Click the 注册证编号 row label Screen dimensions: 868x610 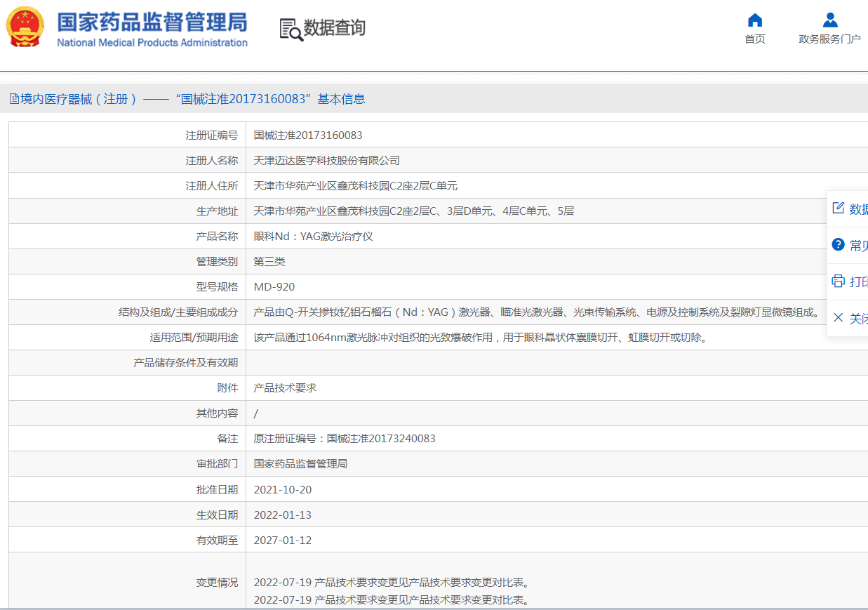coord(211,135)
